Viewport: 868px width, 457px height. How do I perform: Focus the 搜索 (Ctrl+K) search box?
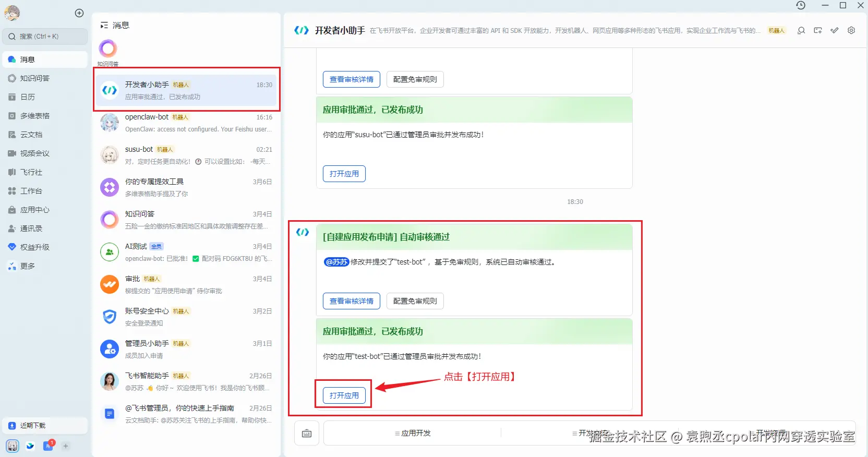(x=45, y=37)
